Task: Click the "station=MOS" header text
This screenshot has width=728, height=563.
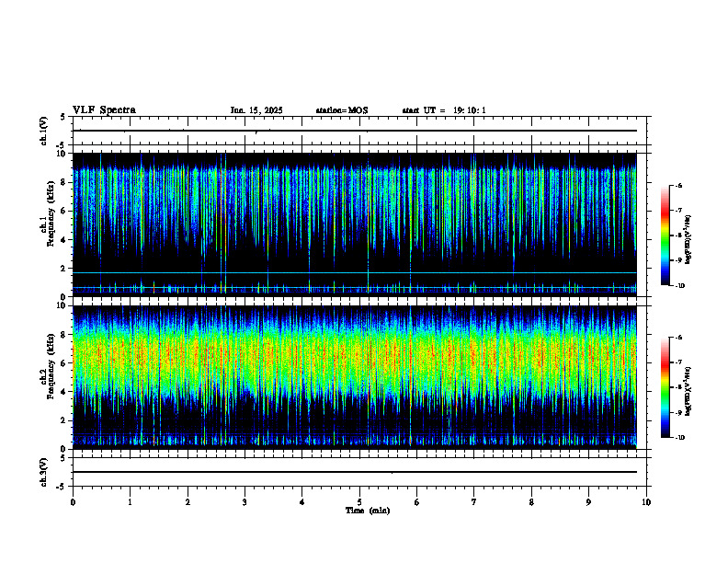Action: click(x=342, y=110)
